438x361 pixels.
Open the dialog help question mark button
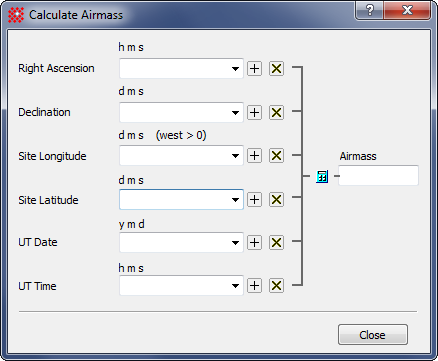tap(370, 10)
